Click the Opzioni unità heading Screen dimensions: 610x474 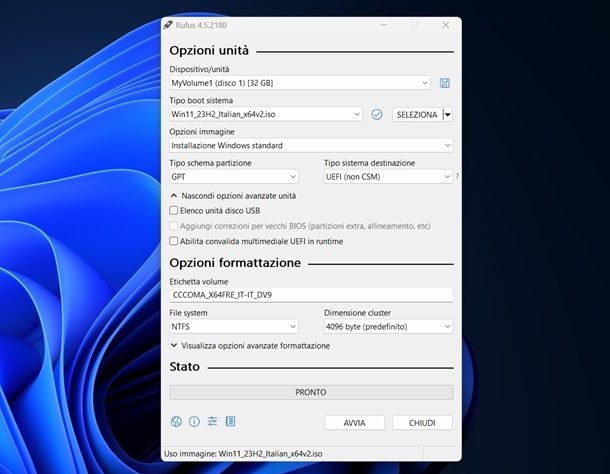[x=209, y=51]
